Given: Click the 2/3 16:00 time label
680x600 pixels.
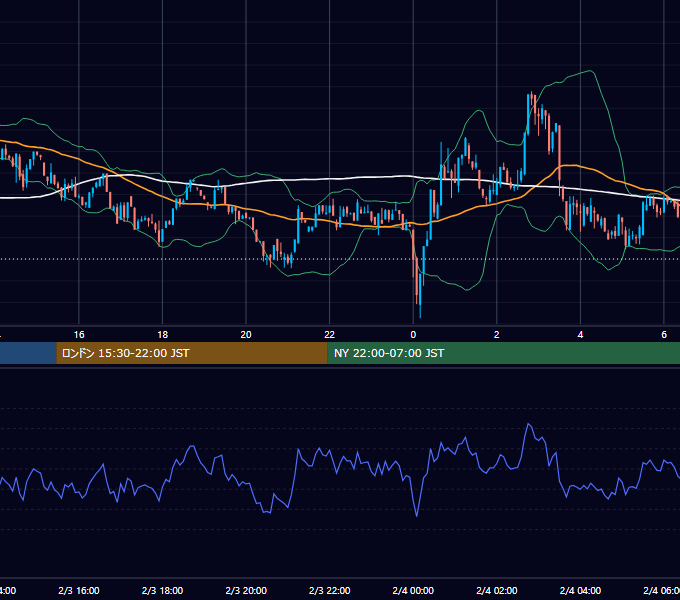Looking at the screenshot, I should point(79,590).
